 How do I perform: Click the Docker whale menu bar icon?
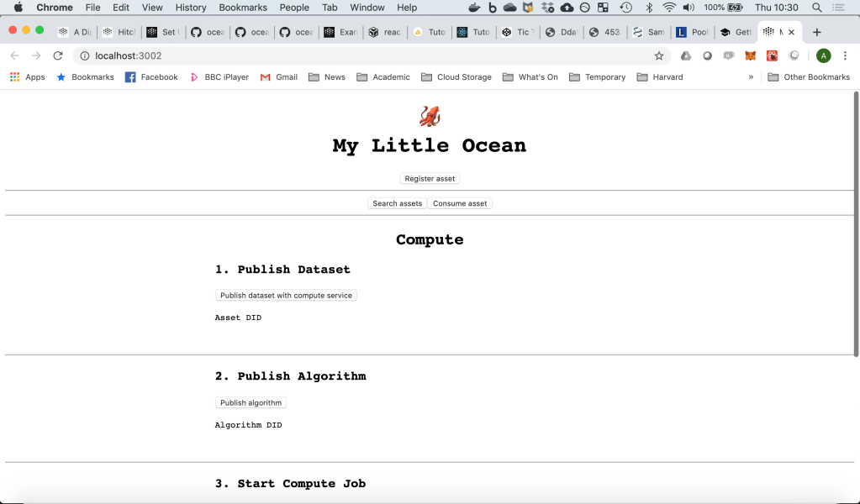(474, 8)
